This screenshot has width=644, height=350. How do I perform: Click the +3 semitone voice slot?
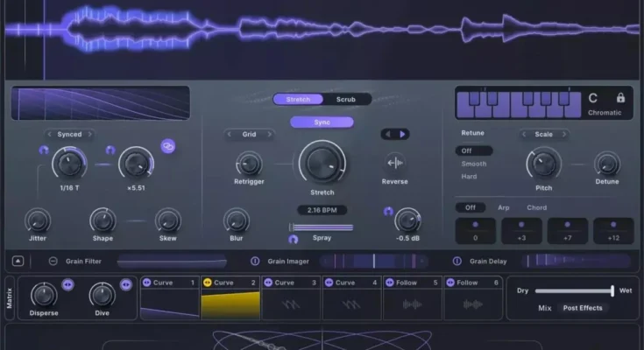coord(521,231)
